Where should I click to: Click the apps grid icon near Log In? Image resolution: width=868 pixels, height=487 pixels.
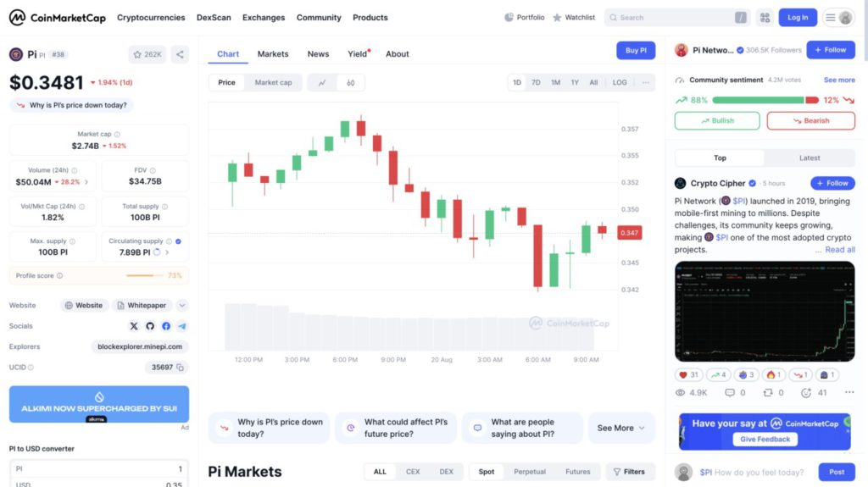click(765, 17)
